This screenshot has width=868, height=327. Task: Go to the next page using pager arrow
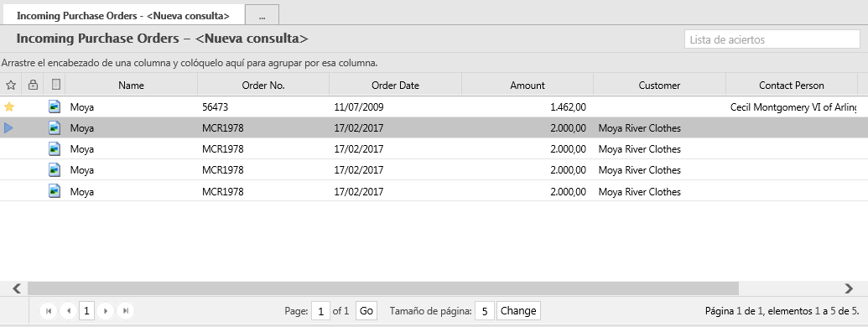click(105, 311)
